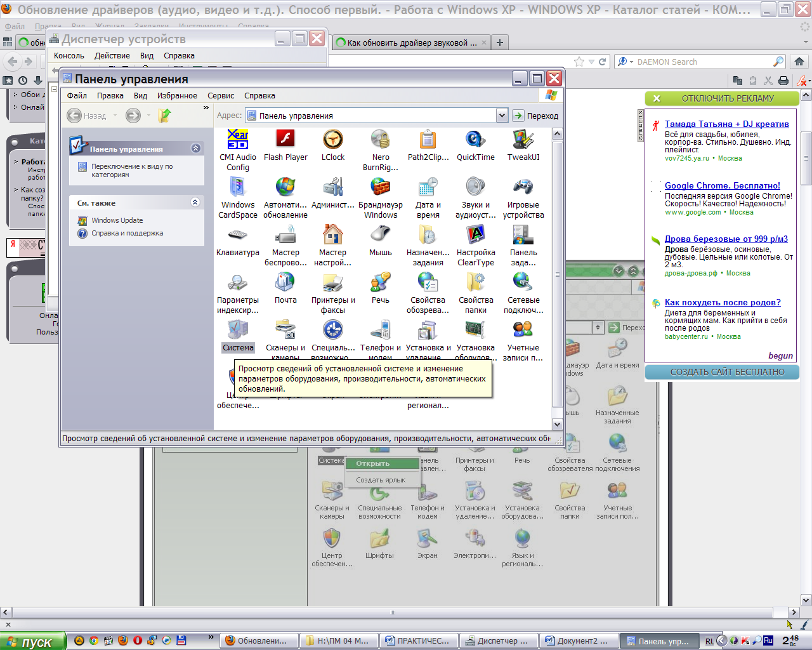The height and width of the screenshot is (650, 812).
Task: Switch to Диспетчер taskbar button
Action: (497, 641)
